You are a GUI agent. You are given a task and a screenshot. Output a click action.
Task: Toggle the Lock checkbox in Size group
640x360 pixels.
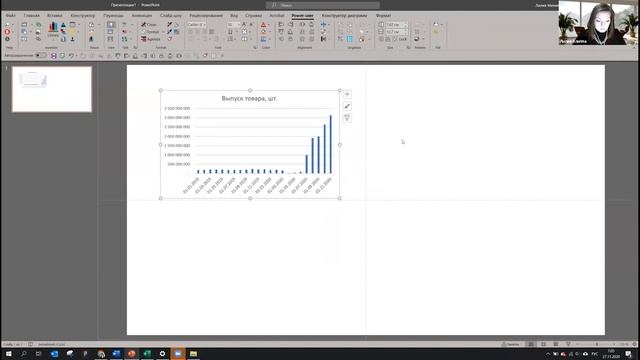click(x=400, y=39)
